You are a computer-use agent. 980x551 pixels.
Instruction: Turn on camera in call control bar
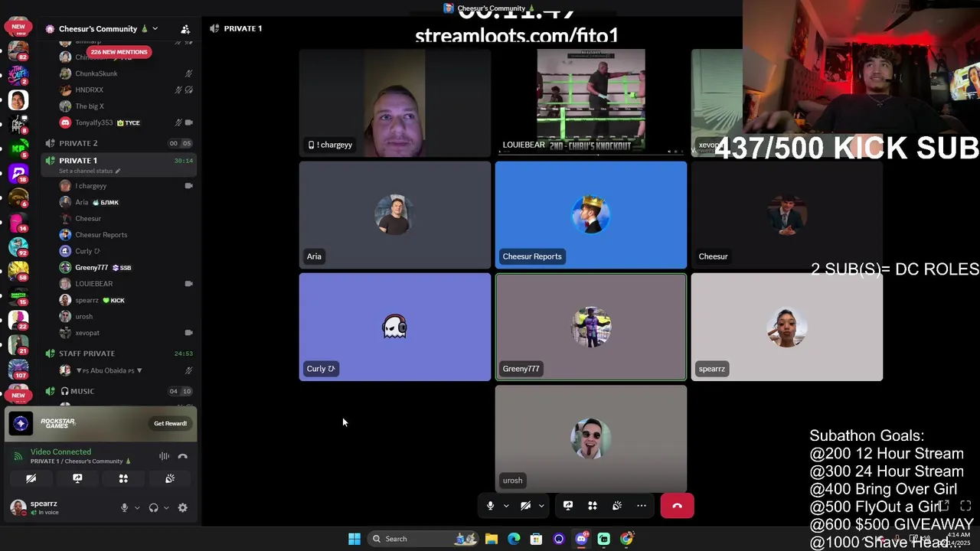[525, 506]
